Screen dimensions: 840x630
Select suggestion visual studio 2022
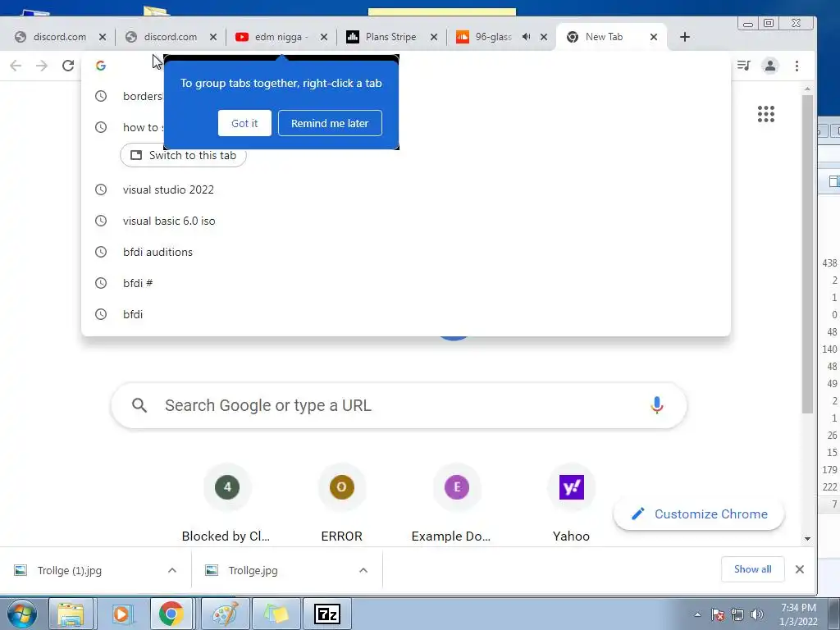405,189
